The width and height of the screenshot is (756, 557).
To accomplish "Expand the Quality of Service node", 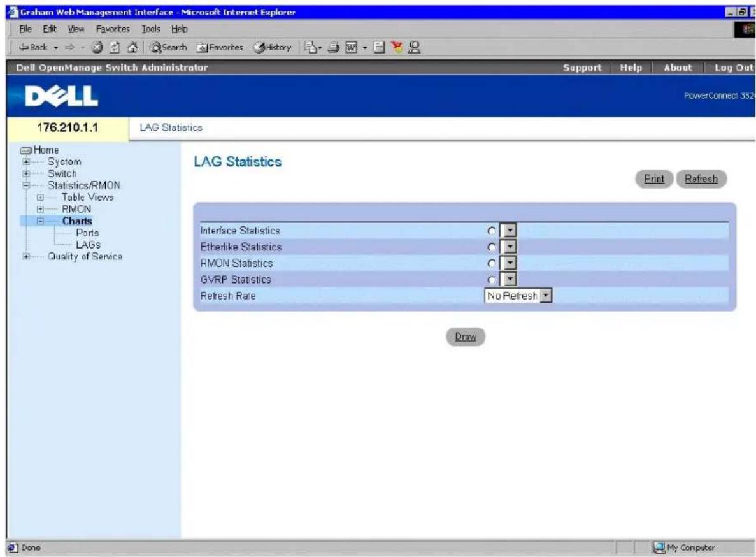I will [27, 257].
